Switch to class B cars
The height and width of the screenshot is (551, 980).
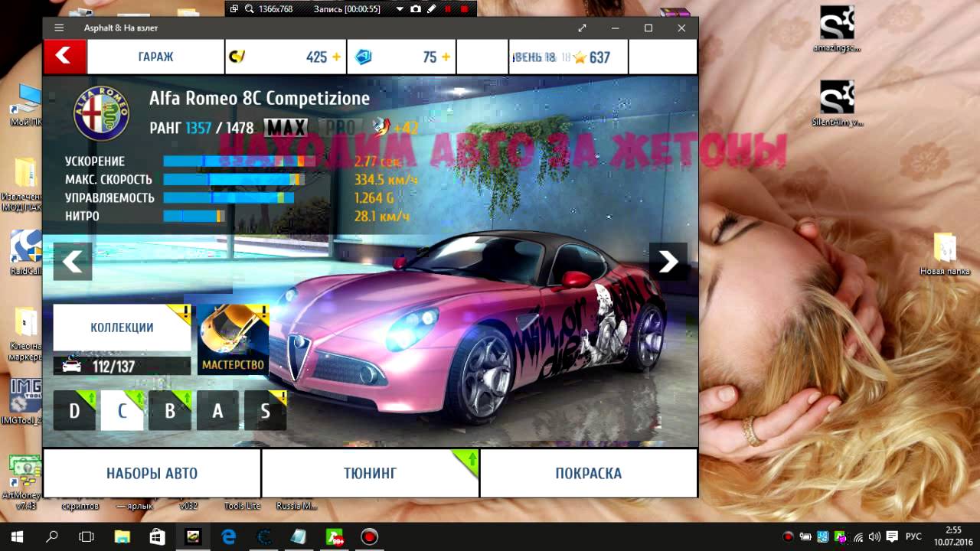(x=170, y=411)
